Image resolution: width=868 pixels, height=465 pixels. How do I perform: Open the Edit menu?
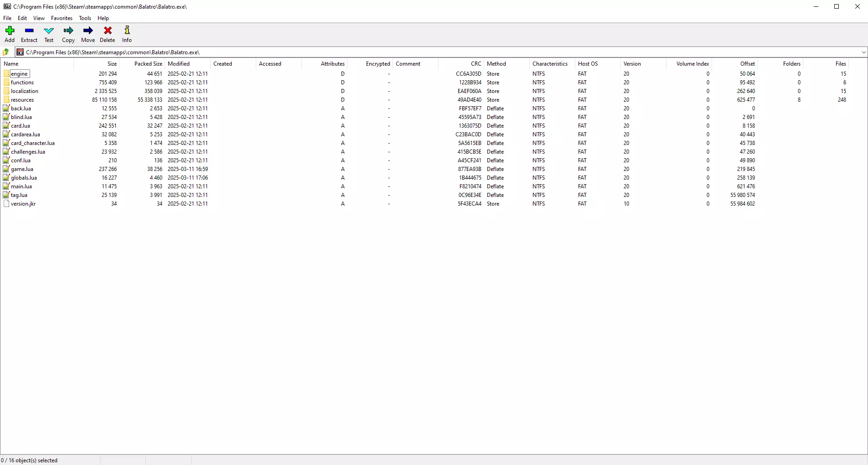22,18
